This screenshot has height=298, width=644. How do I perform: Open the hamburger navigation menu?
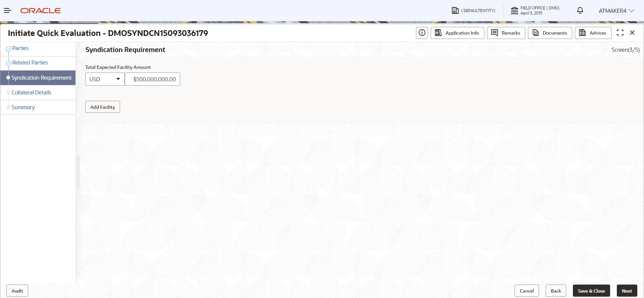(8, 11)
